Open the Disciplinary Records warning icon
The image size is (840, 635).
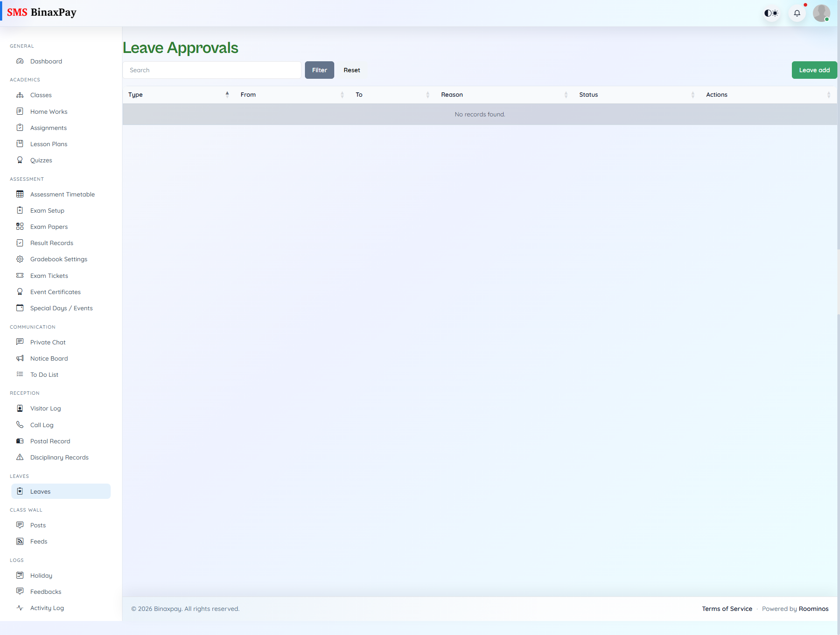click(20, 457)
